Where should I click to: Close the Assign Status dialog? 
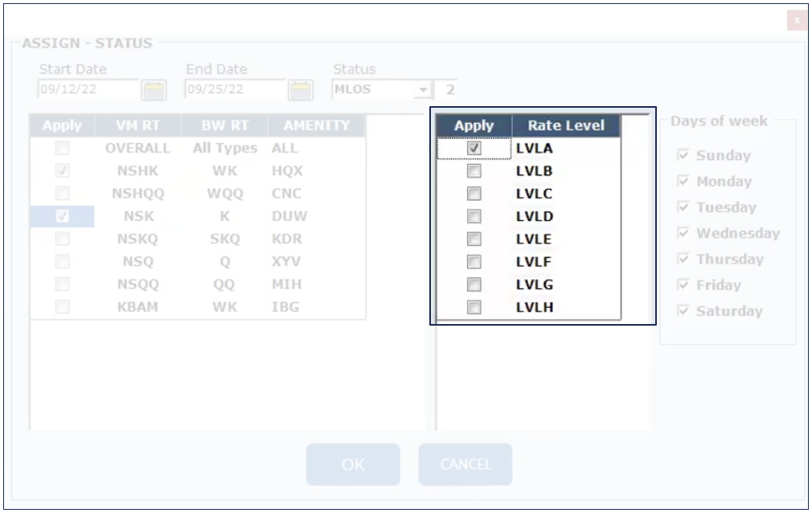[x=796, y=20]
